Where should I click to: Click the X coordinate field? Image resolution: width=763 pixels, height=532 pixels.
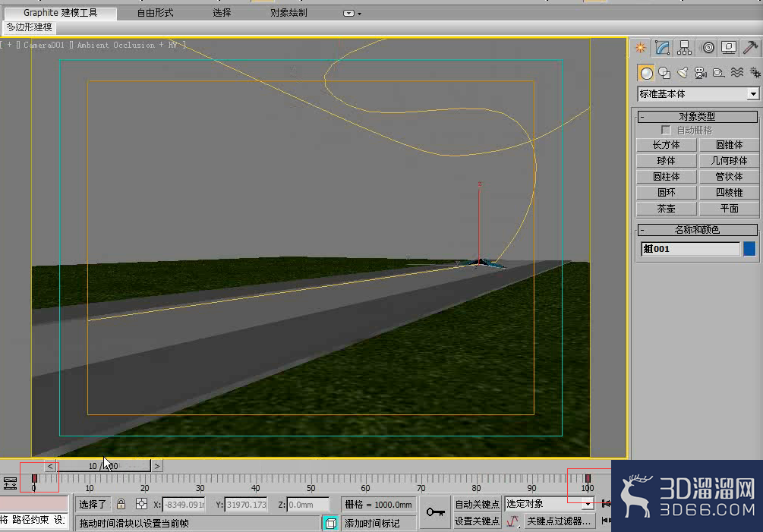[x=184, y=505]
